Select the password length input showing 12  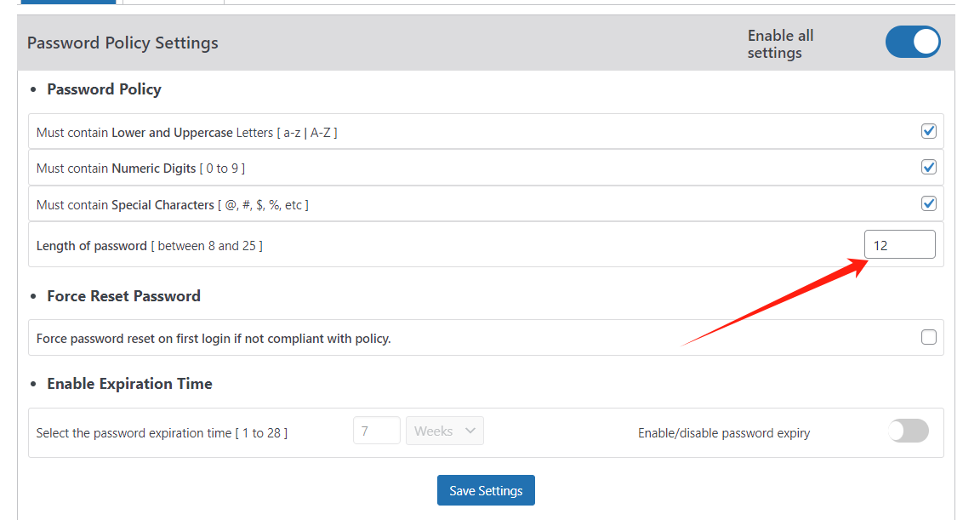click(x=899, y=244)
